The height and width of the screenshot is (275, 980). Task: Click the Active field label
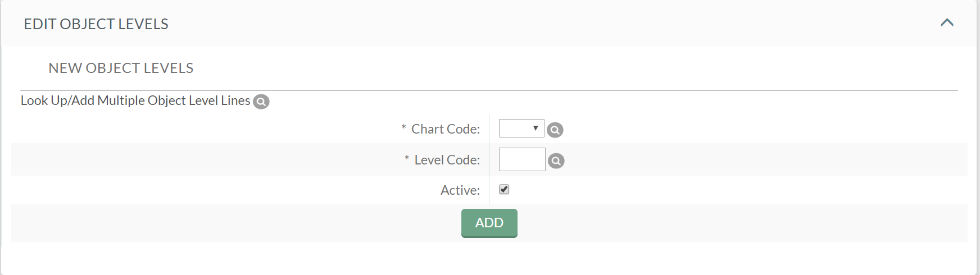point(460,190)
